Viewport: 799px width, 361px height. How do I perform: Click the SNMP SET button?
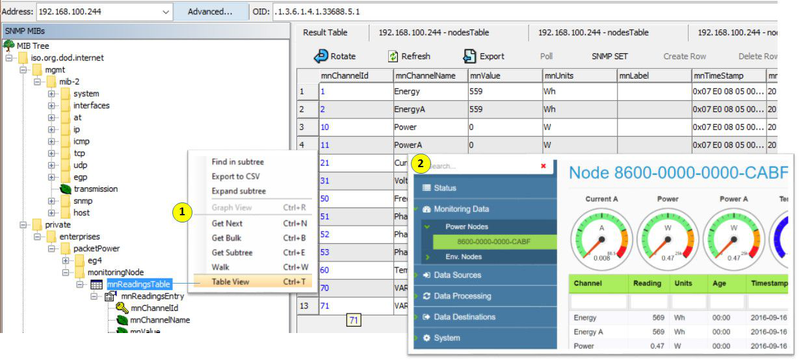[609, 57]
